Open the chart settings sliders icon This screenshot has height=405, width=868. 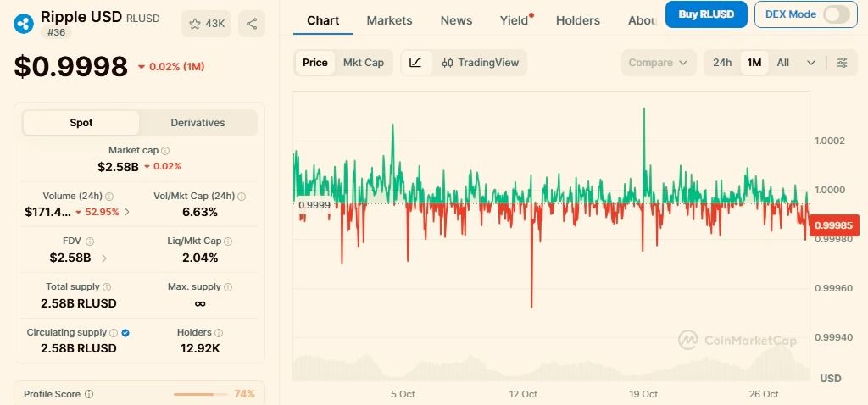(x=842, y=63)
